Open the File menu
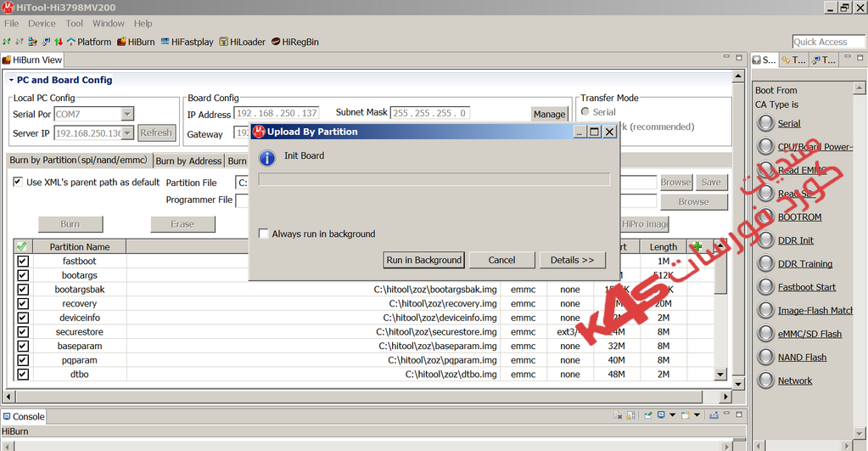The height and width of the screenshot is (451, 868). (x=11, y=23)
